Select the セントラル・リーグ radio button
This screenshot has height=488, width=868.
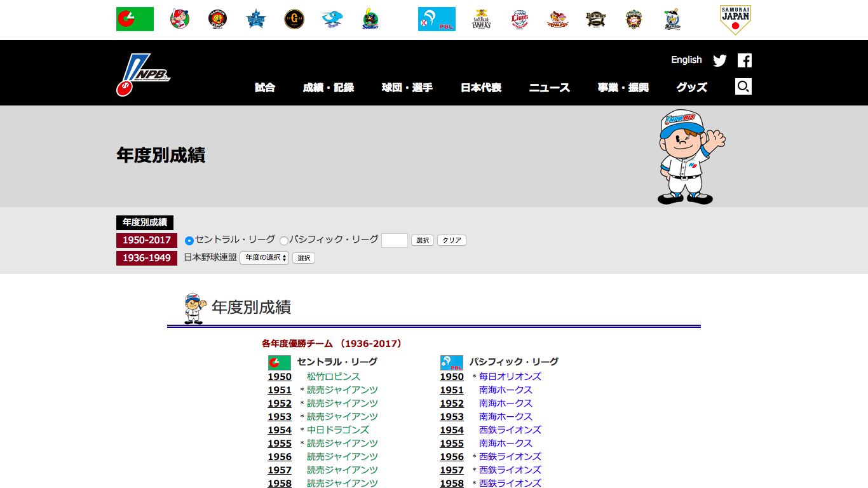189,241
